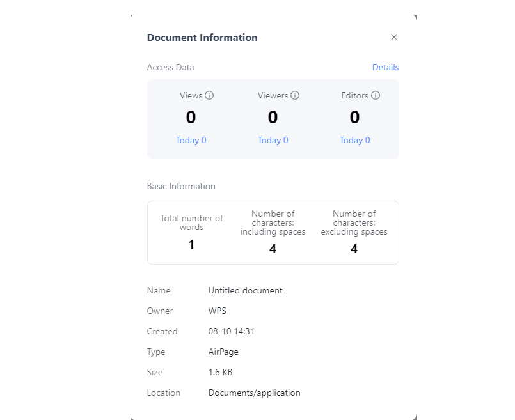Click 'Number of characters: excluding spaces' label
This screenshot has width=515, height=420.
pos(354,223)
